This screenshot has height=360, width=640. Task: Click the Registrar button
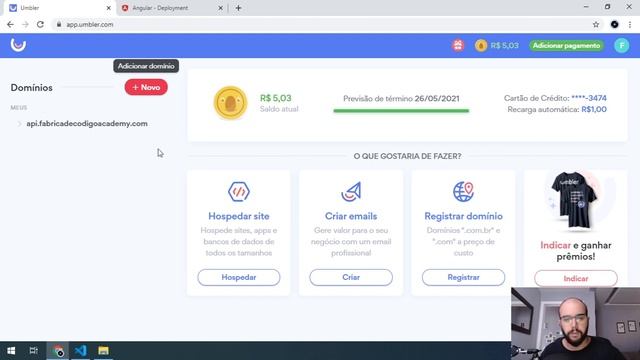463,277
